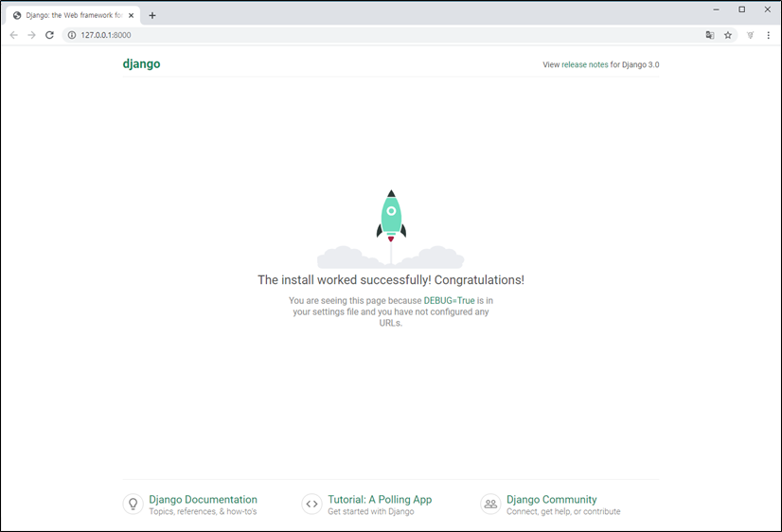Maximize the browser window
The height and width of the screenshot is (532, 782).
point(742,9)
